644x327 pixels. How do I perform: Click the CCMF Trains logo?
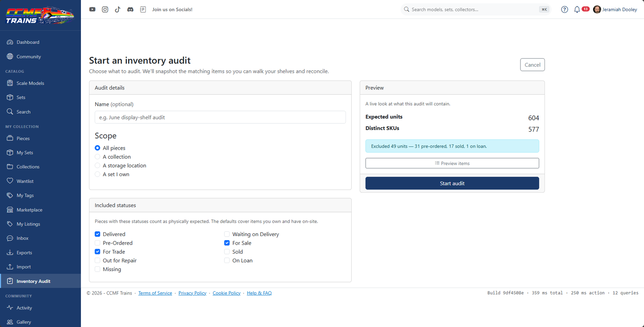click(40, 15)
